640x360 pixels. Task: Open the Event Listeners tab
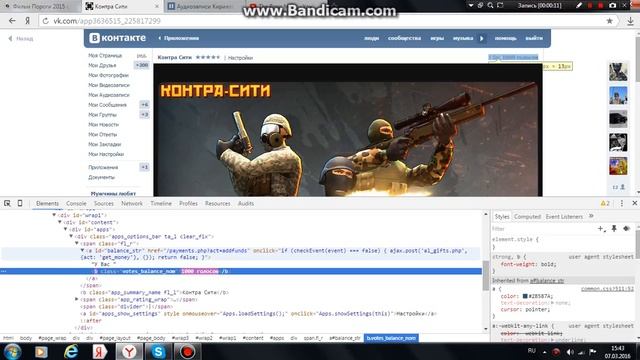click(x=564, y=216)
